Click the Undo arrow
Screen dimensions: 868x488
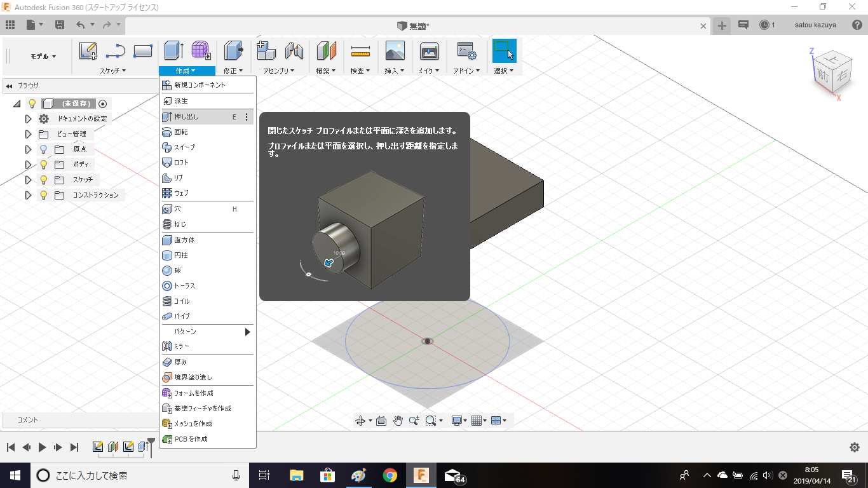80,25
